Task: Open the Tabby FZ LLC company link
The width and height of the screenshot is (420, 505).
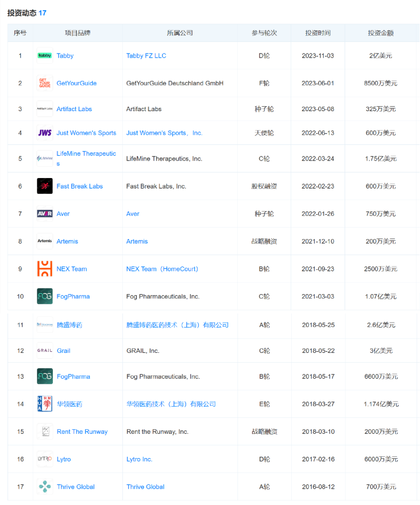Action: click(146, 56)
